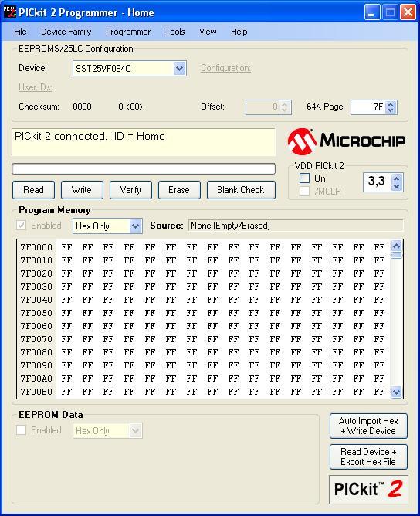
Task: Click the Erase button
Action: pos(179,190)
